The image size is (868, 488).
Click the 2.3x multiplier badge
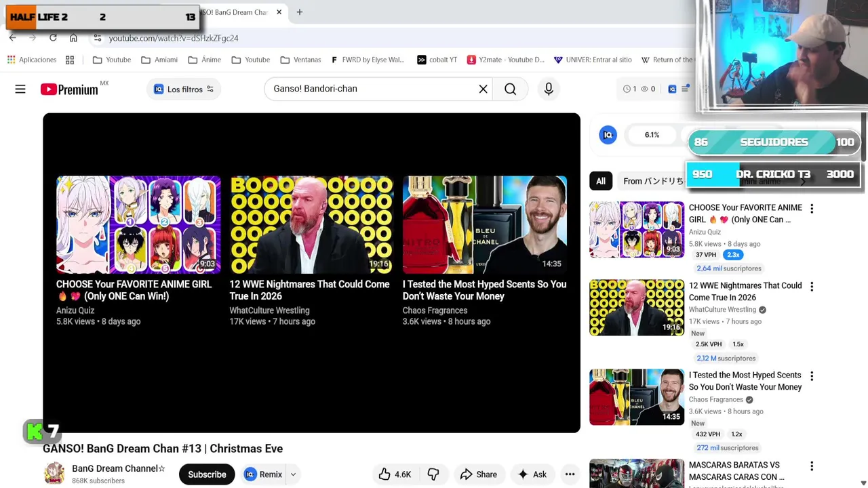[733, 255]
